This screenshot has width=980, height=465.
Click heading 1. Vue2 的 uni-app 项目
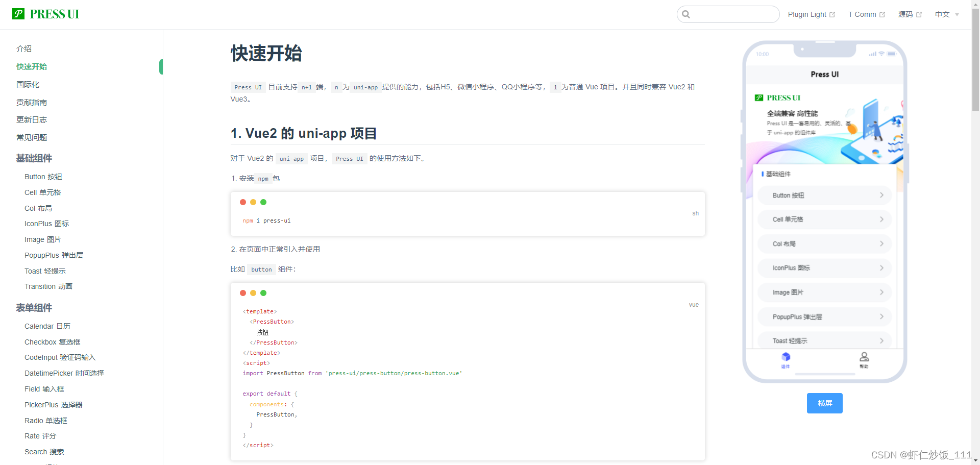point(304,133)
